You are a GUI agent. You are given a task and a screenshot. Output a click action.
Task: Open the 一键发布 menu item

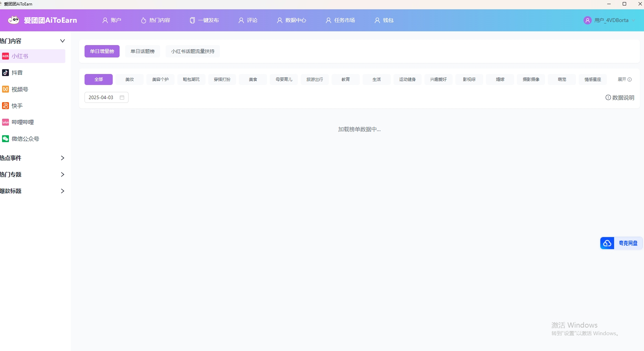pos(204,20)
